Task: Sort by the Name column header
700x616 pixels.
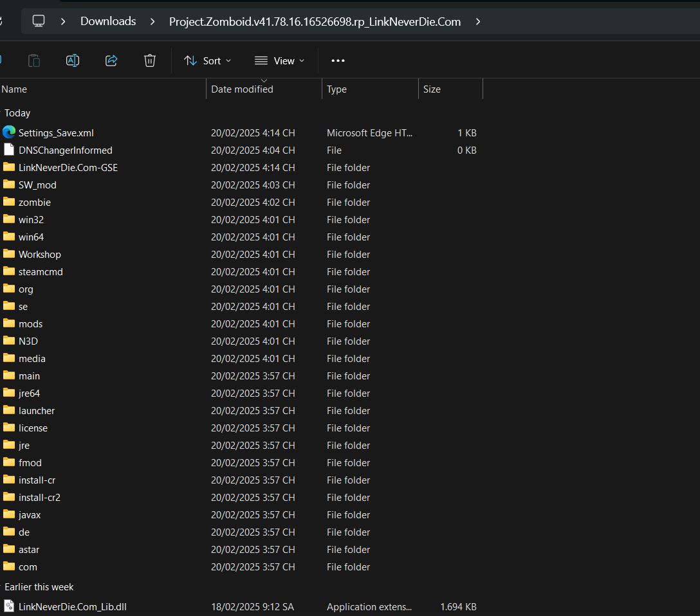Action: click(x=14, y=89)
